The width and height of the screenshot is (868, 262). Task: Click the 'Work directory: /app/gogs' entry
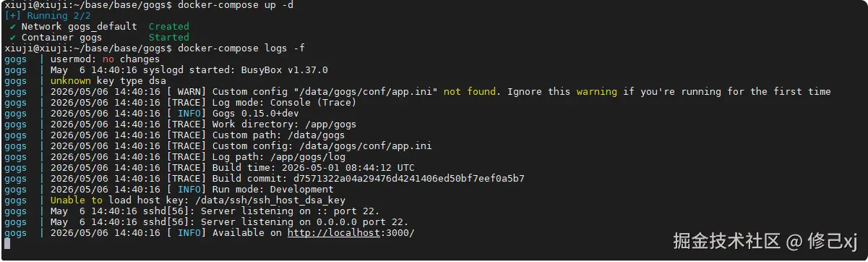[x=285, y=124]
